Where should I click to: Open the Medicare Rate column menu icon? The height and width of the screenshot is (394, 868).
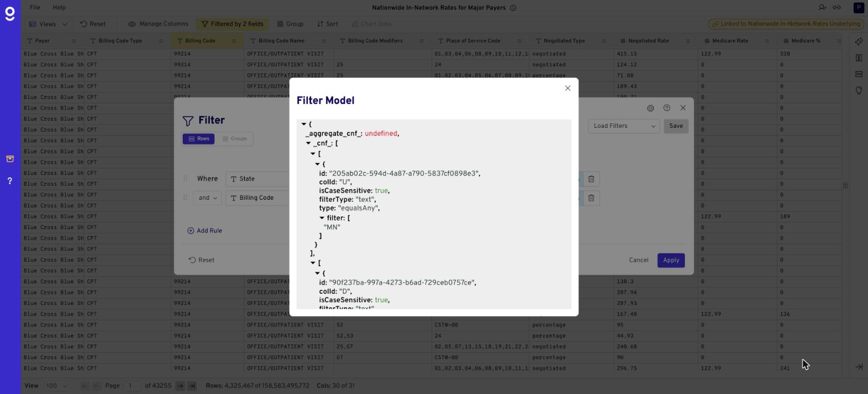[767, 41]
